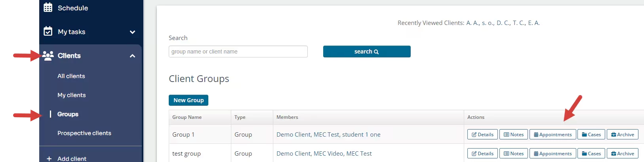644x162 pixels.
Task: Click the plus icon beside Add client
Action: click(x=49, y=158)
